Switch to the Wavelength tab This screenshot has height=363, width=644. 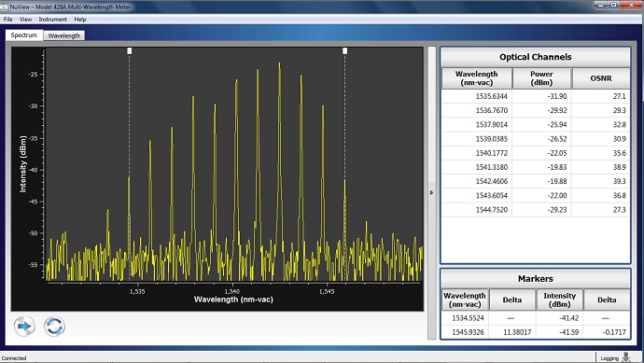pos(64,35)
